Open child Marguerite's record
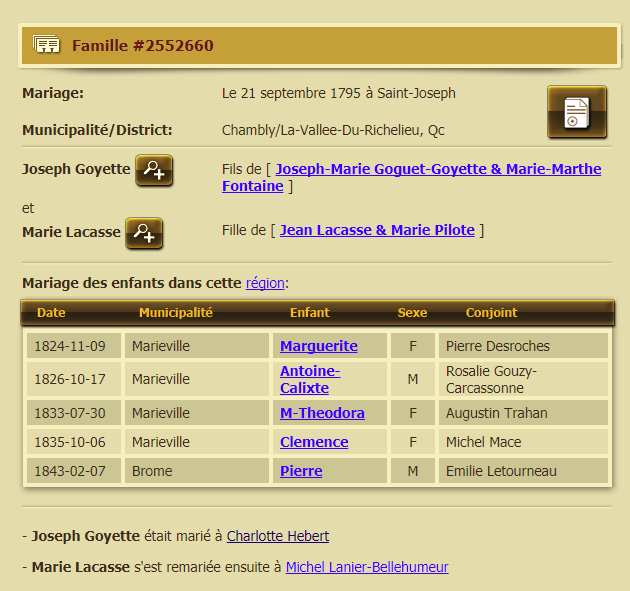The image size is (630, 591). 318,346
